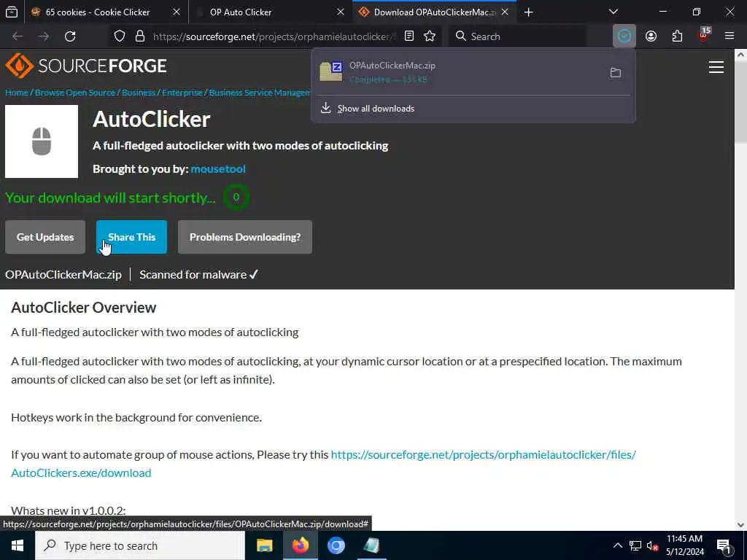The width and height of the screenshot is (747, 560).
Task: Go back to the previous page
Action: click(x=18, y=36)
